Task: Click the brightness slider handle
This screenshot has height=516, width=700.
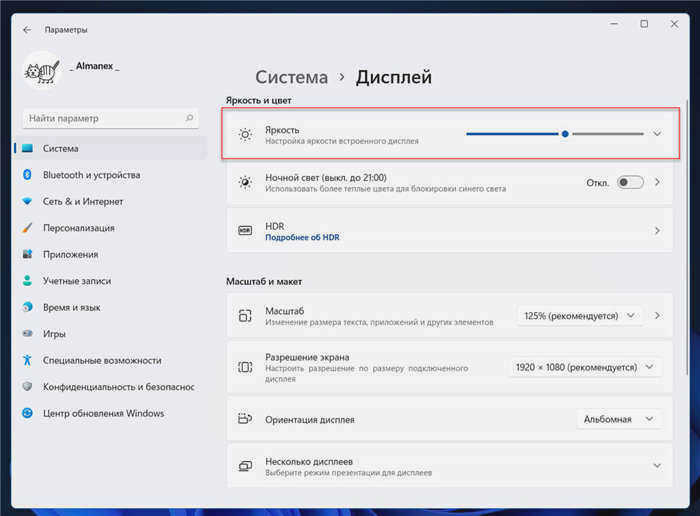Action: click(x=565, y=133)
